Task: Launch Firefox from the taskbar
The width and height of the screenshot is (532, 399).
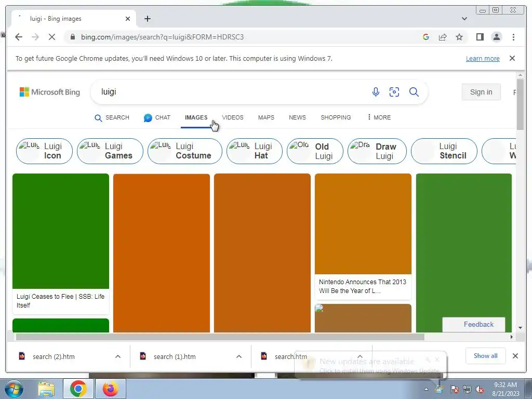Action: click(111, 389)
